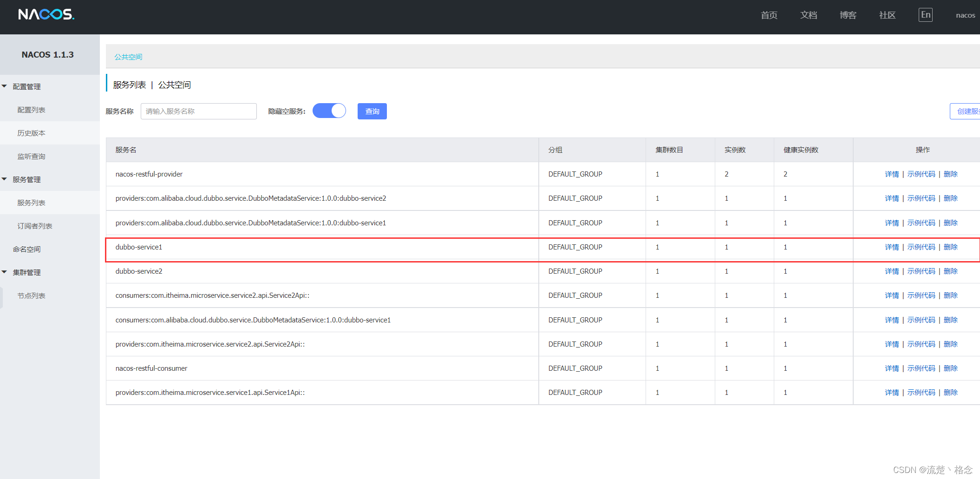Viewport: 980px width, 479px height.
Task: Click the create service button
Action: coord(965,111)
